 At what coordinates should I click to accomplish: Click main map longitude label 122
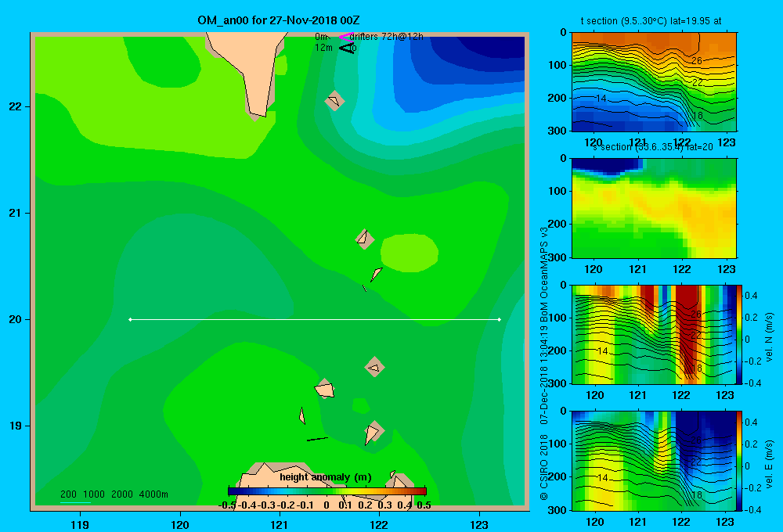click(380, 524)
